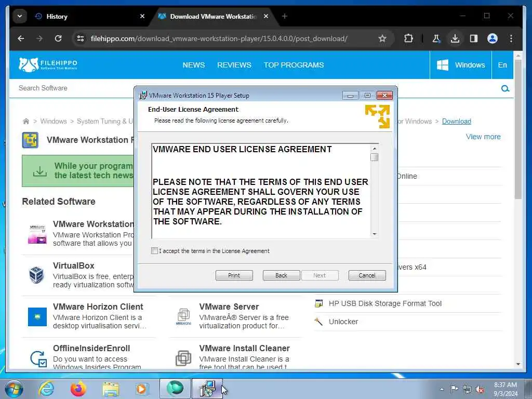Toggle the browser side panel
Viewport: 532px width, 399px height.
click(x=474, y=38)
